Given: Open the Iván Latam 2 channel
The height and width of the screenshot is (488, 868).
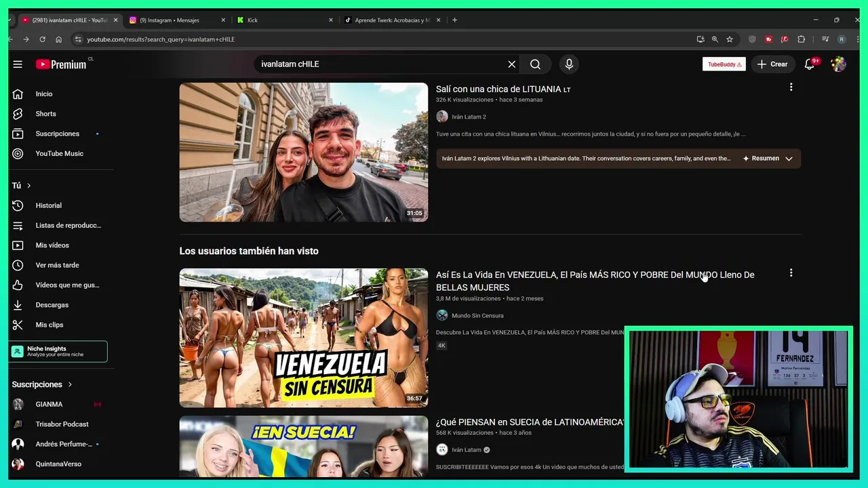Looking at the screenshot, I should (469, 117).
